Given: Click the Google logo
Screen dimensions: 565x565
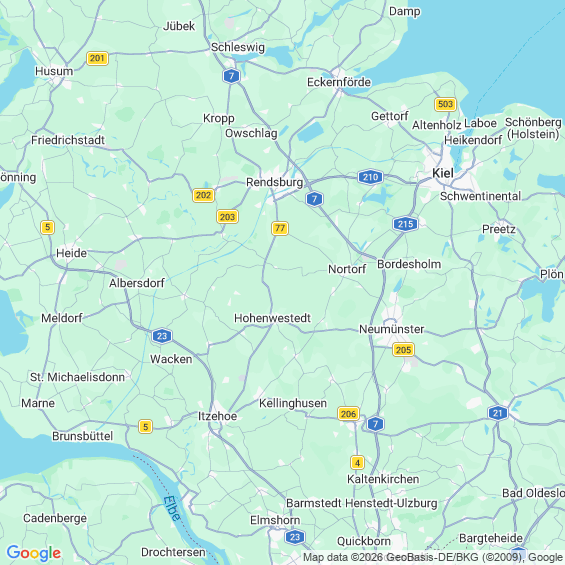Looking at the screenshot, I should tap(34, 553).
